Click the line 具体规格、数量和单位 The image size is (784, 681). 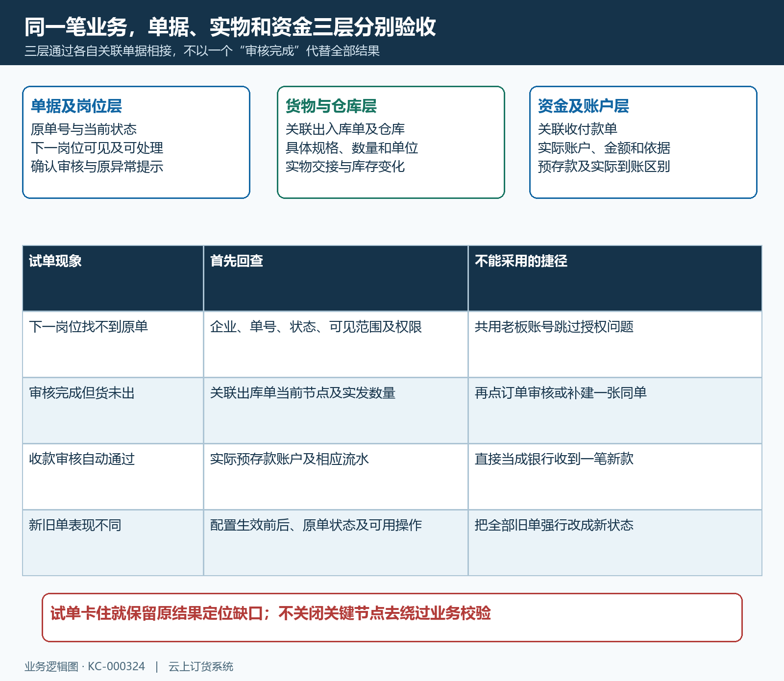pyautogui.click(x=351, y=148)
